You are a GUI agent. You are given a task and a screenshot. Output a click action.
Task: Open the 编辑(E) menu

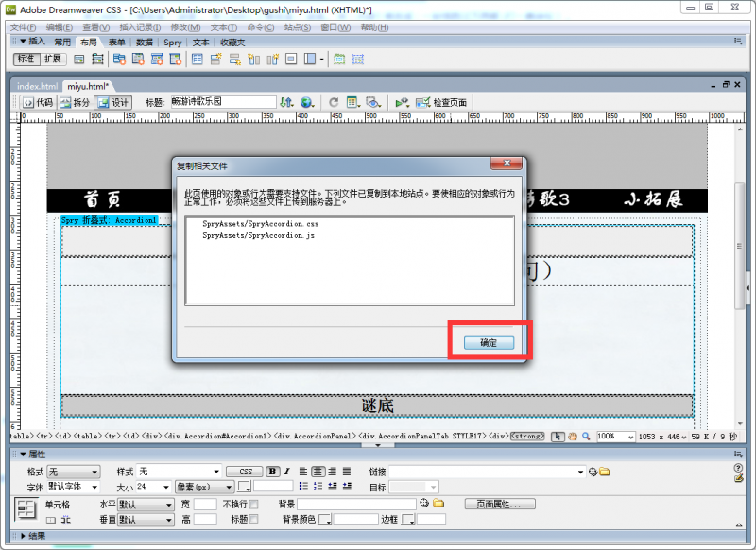[x=60, y=27]
